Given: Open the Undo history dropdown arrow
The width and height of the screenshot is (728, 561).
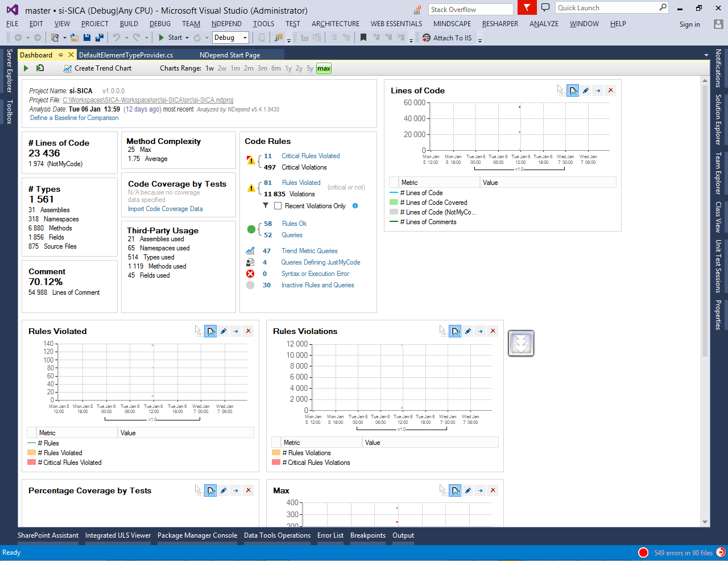Looking at the screenshot, I should (126, 38).
